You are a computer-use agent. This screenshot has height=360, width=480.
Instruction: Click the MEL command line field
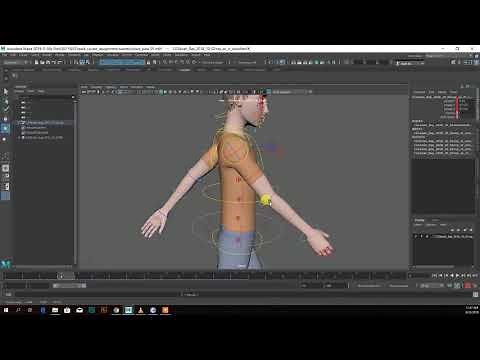pos(97,294)
